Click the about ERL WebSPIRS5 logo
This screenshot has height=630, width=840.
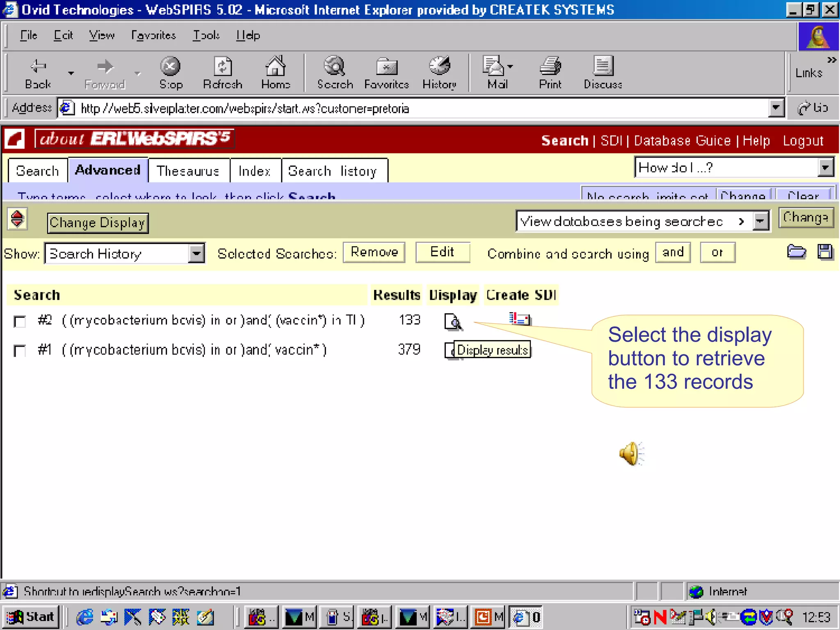[135, 139]
